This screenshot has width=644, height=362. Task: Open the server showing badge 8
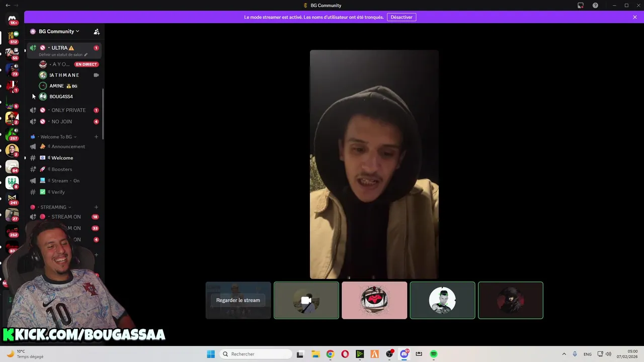click(x=12, y=182)
